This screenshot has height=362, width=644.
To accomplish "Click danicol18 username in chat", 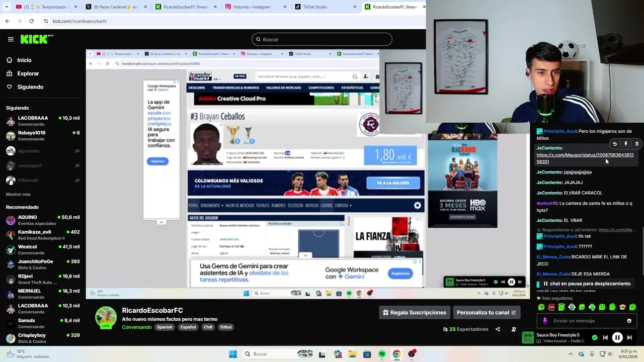I will [x=546, y=203].
